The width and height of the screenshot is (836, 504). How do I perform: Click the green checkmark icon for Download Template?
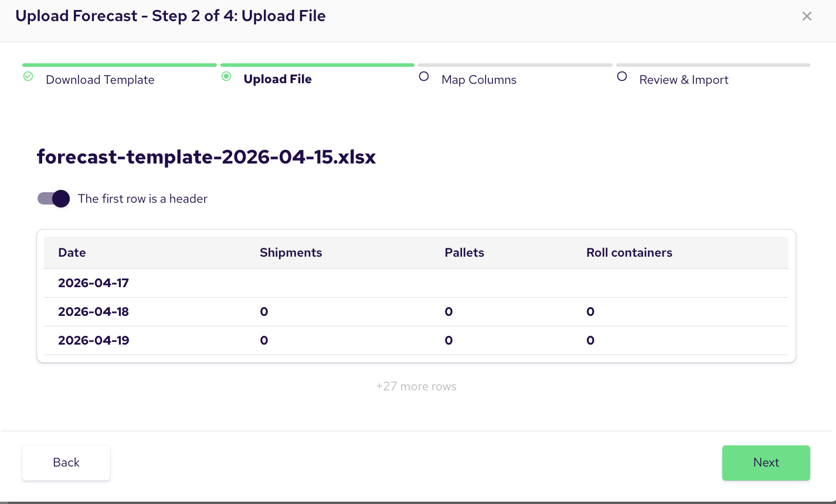(x=28, y=76)
